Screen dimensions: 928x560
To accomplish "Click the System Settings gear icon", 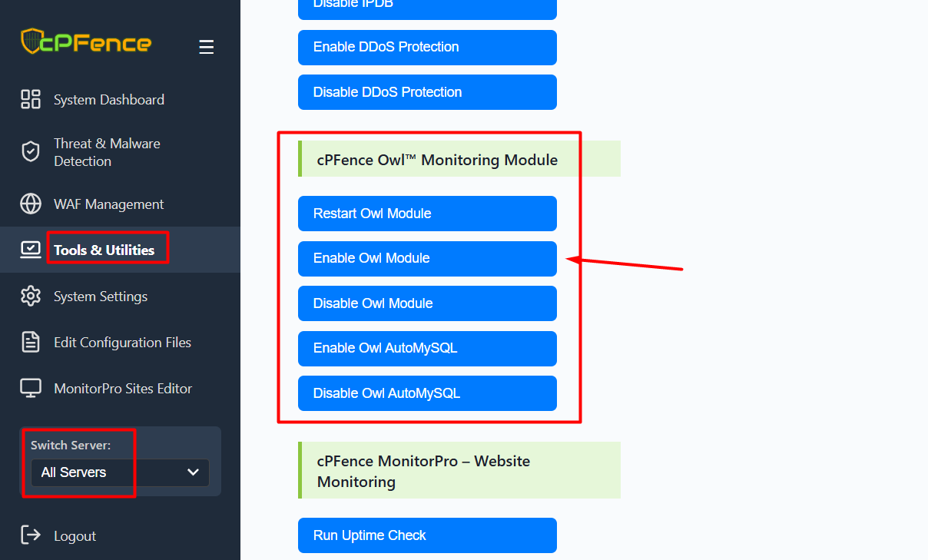I will [31, 297].
